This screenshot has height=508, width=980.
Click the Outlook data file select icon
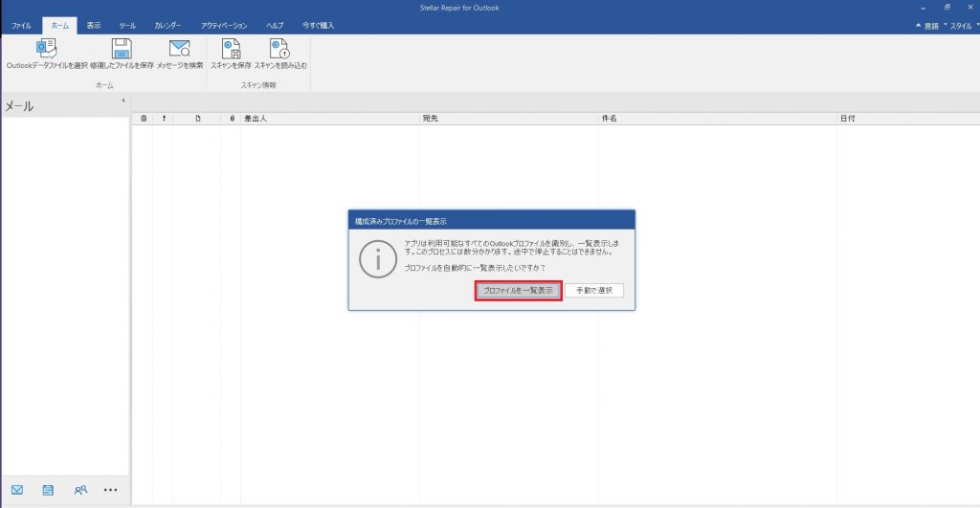coord(46,49)
